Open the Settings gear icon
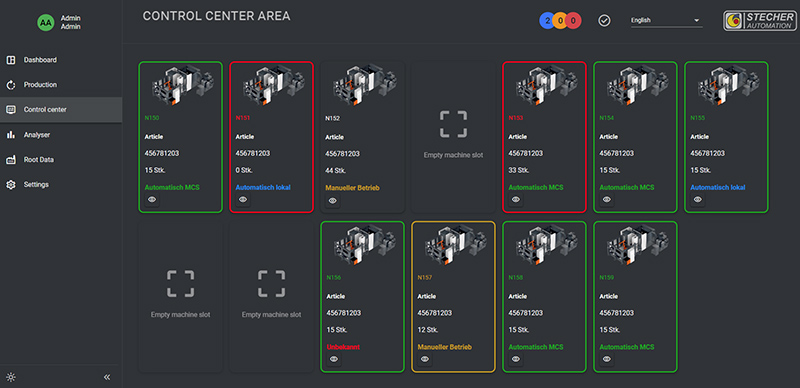 click(x=11, y=184)
